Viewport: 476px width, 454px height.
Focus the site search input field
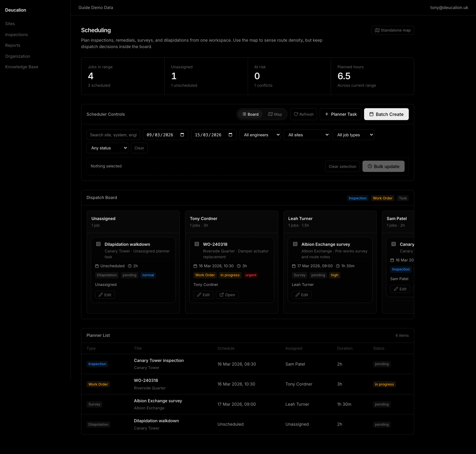point(113,135)
